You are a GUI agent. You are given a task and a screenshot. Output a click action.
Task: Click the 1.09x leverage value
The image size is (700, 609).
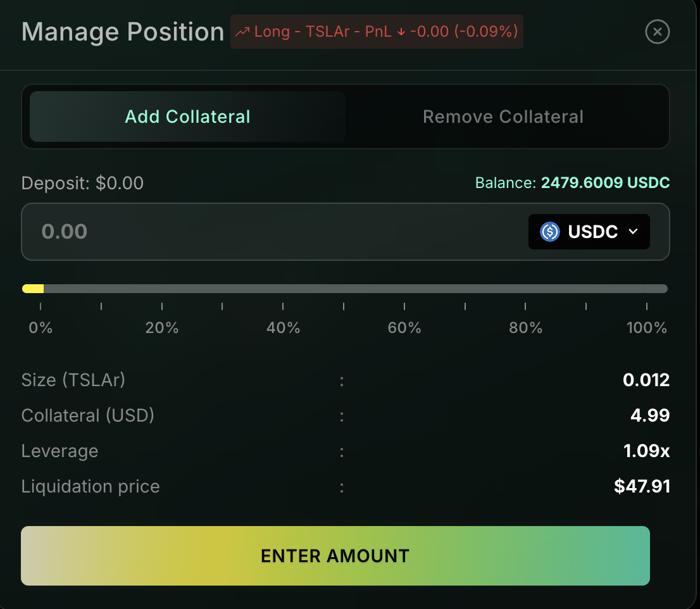pyautogui.click(x=646, y=451)
